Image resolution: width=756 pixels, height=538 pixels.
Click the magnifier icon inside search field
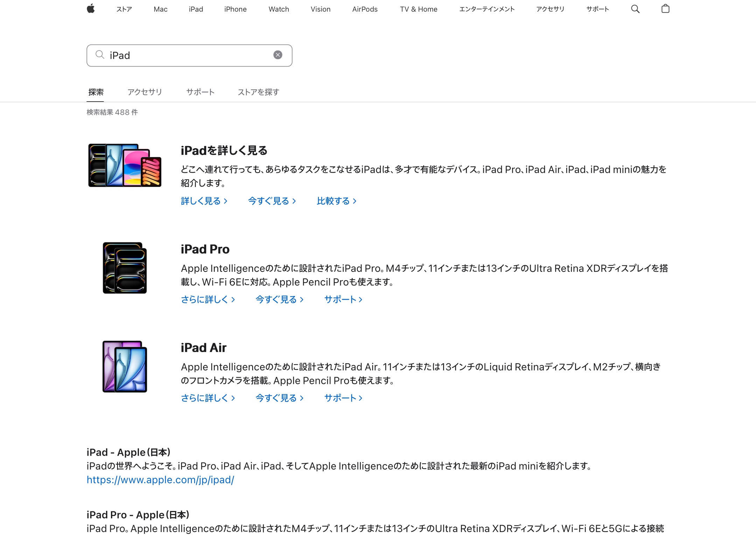[100, 55]
